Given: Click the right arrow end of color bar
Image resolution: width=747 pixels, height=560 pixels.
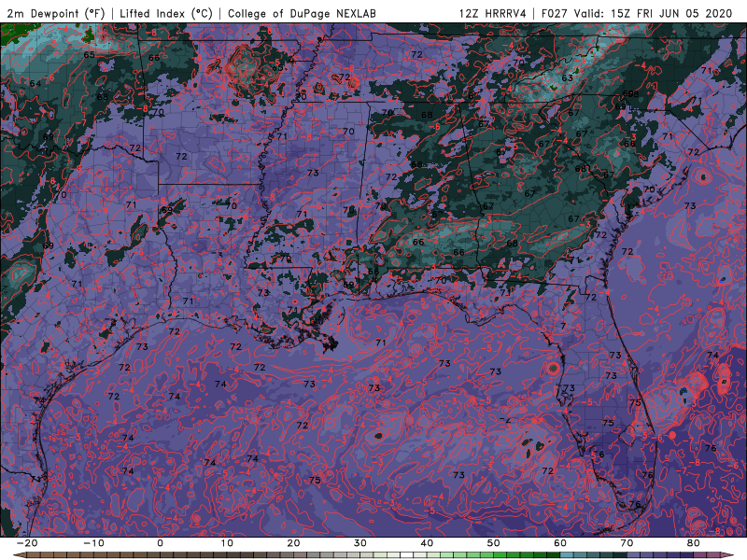Looking at the screenshot, I should pos(726,555).
